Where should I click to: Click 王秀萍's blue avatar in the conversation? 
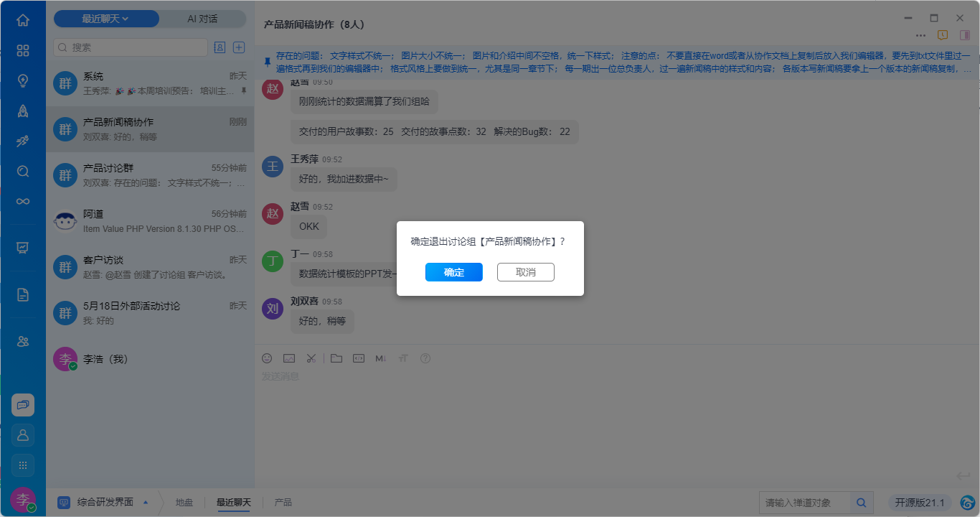(273, 167)
